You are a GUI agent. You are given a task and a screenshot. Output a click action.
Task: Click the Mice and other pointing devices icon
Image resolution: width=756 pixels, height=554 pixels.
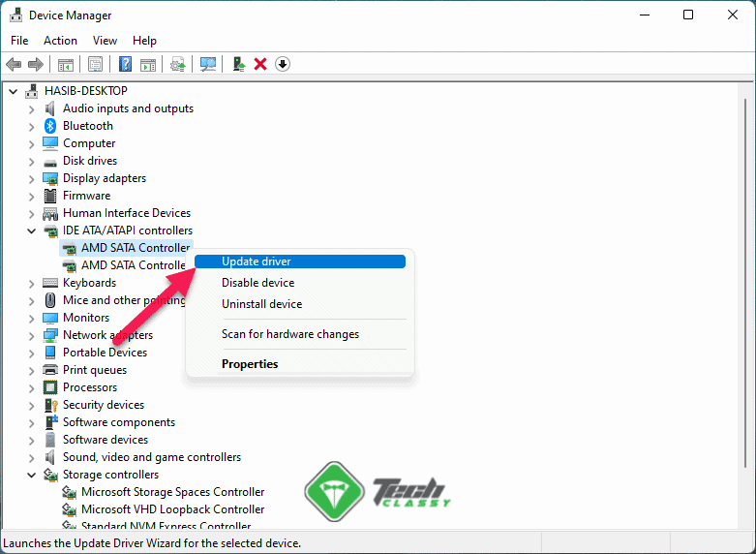[50, 300]
